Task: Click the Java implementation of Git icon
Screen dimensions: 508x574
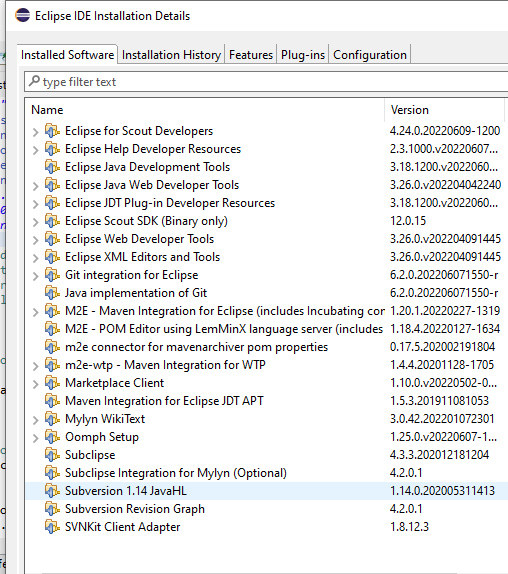Action: [52, 292]
